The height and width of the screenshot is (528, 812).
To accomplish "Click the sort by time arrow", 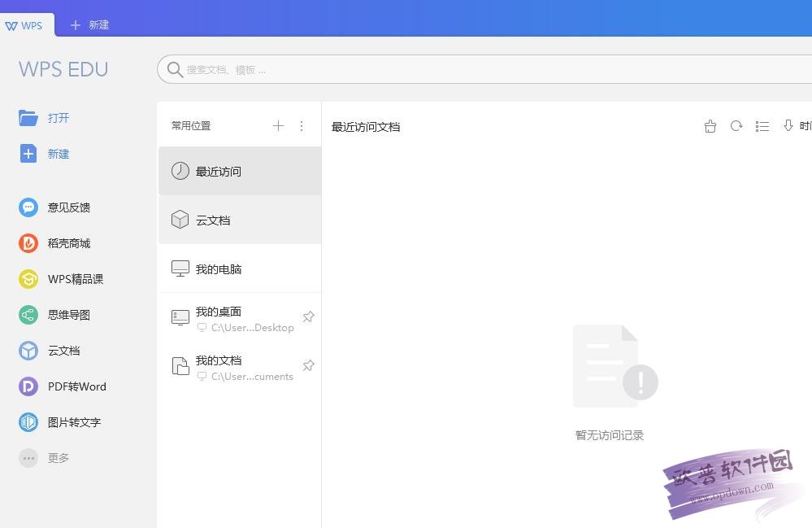I will coord(788,125).
